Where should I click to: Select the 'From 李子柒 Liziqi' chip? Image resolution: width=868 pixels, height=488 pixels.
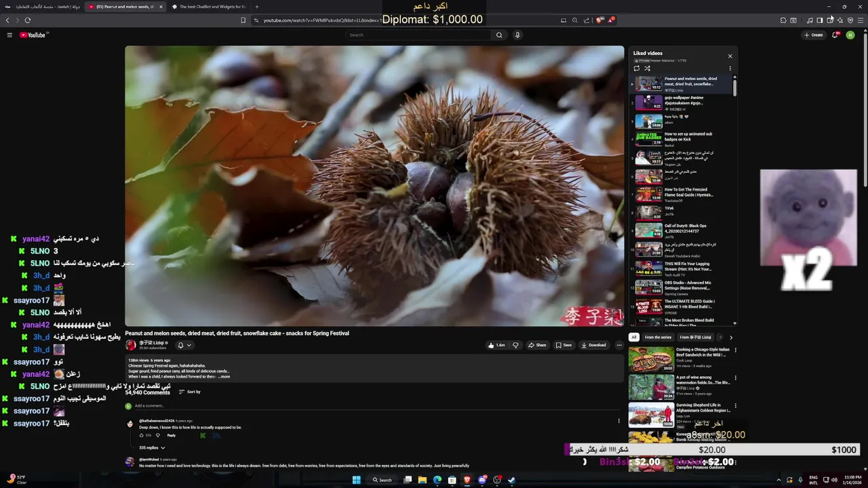696,338
